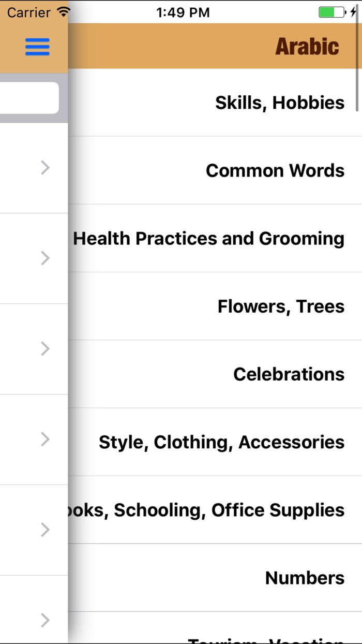Viewport: 362px width, 644px height.
Task: Tap the green battery indicator icon
Action: point(331,12)
